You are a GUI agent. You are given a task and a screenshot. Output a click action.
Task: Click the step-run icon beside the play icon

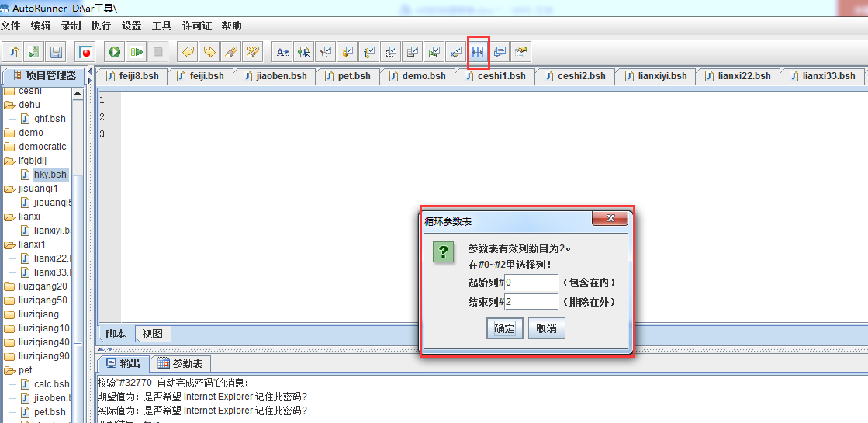point(137,52)
